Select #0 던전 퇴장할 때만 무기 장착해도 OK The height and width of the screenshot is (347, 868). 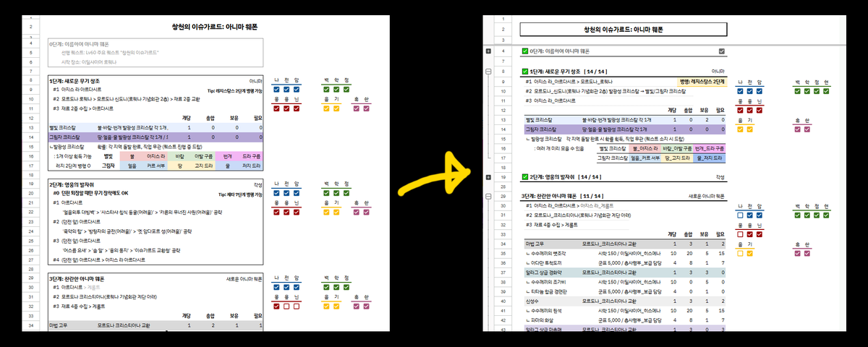coord(90,194)
